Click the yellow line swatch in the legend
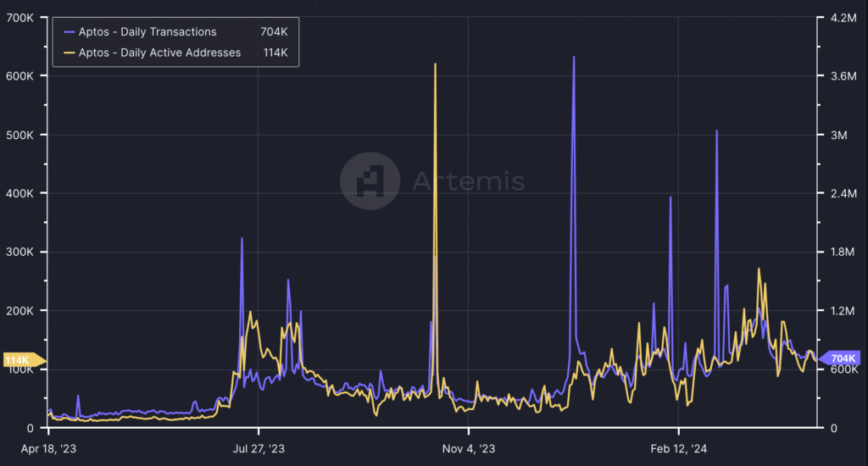 (70, 53)
